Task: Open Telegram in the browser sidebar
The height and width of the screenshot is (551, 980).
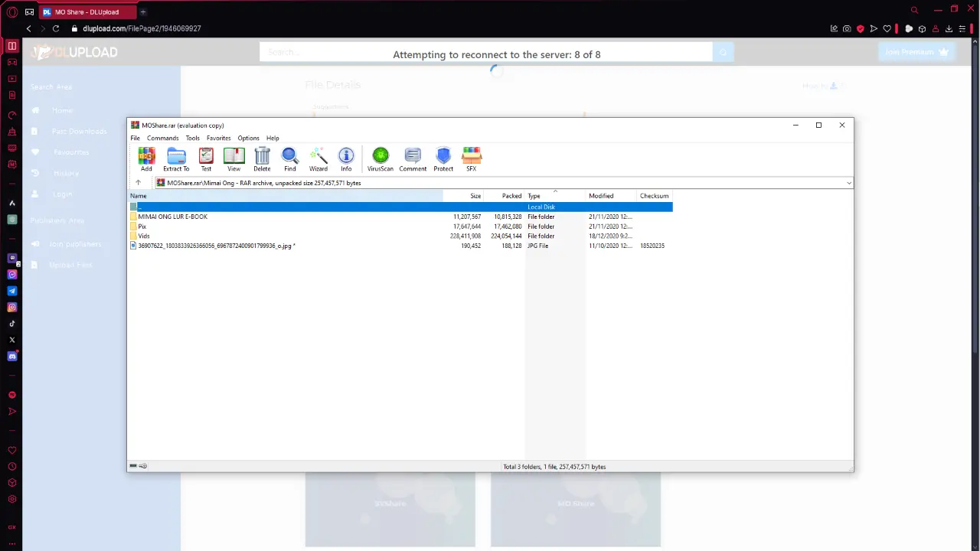Action: coord(12,291)
